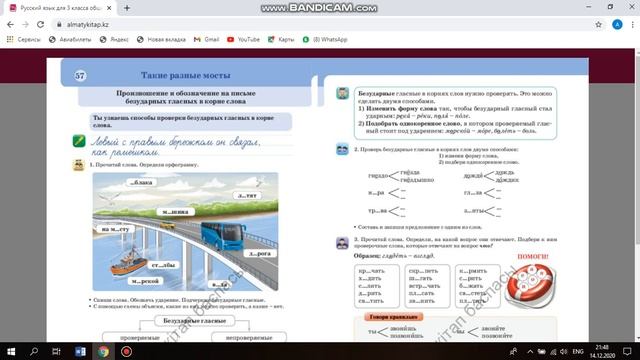Click the проверяемые diagram box
The width and height of the screenshot is (640, 360).
[140, 338]
